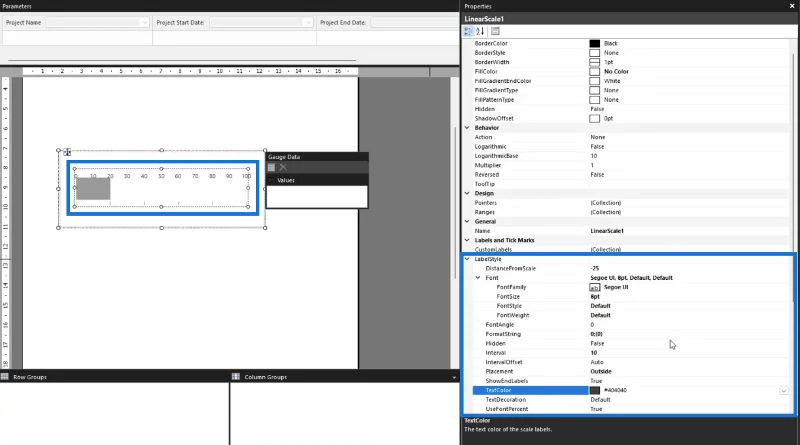Select the Logarithmic False value
The height and width of the screenshot is (445, 800).
click(x=597, y=146)
